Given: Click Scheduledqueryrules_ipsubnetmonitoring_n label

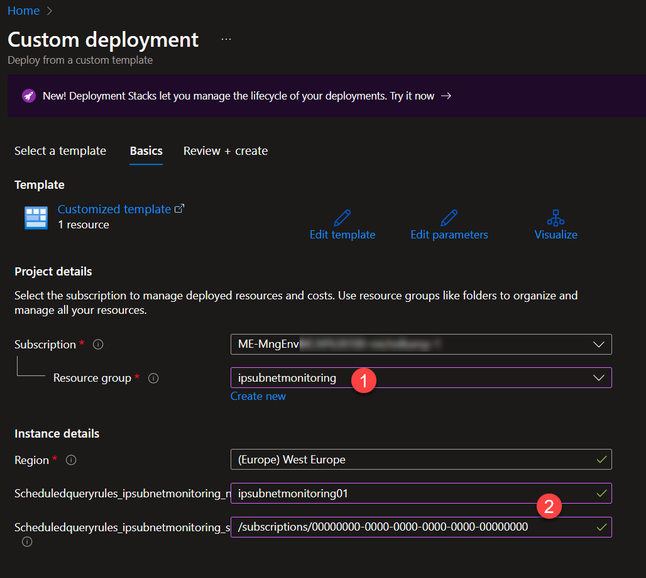Looking at the screenshot, I should coord(122,494).
